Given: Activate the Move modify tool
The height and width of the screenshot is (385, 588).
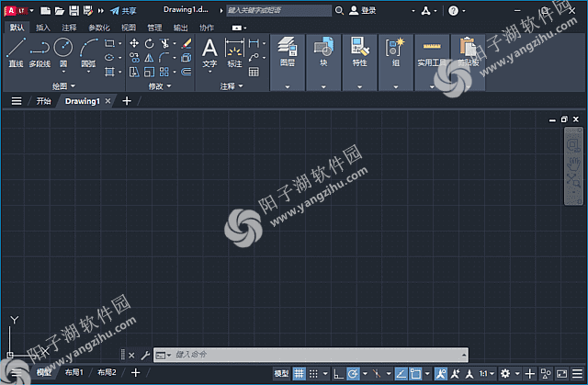Looking at the screenshot, I should [x=134, y=43].
